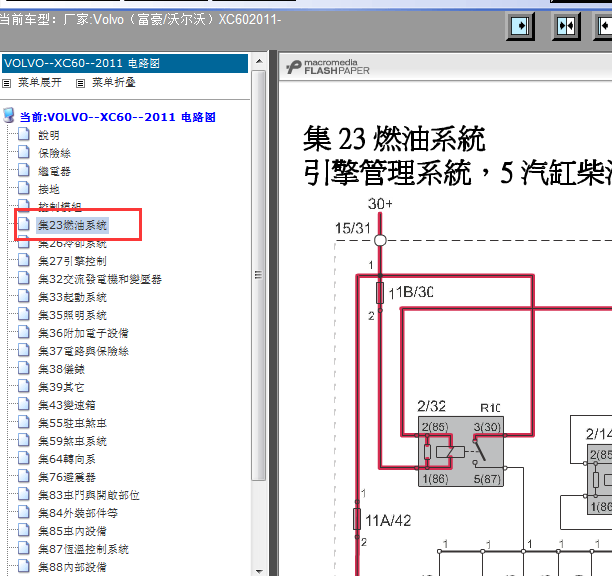Click the page icon next to 集43變速箱
The height and width of the screenshot is (576, 612).
(24, 404)
